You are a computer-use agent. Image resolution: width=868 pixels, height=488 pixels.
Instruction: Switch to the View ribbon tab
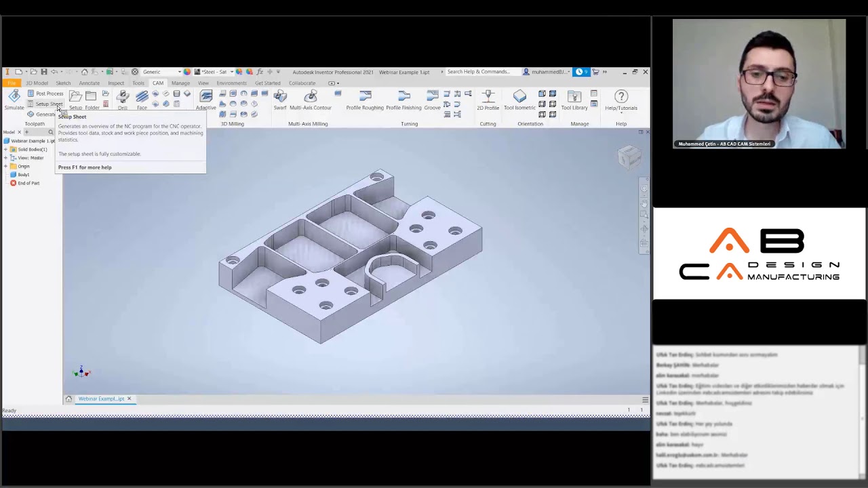click(x=203, y=83)
